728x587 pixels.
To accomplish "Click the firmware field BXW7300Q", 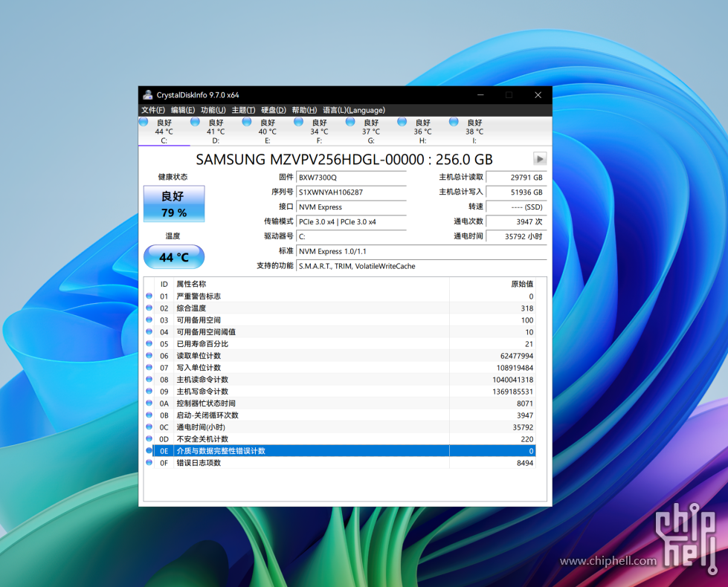I will point(351,178).
